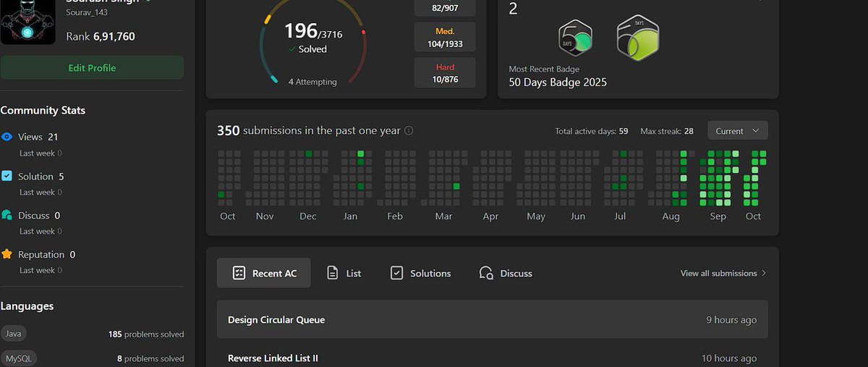
Task: Click the Rank 6,91,760 text
Action: (x=101, y=36)
